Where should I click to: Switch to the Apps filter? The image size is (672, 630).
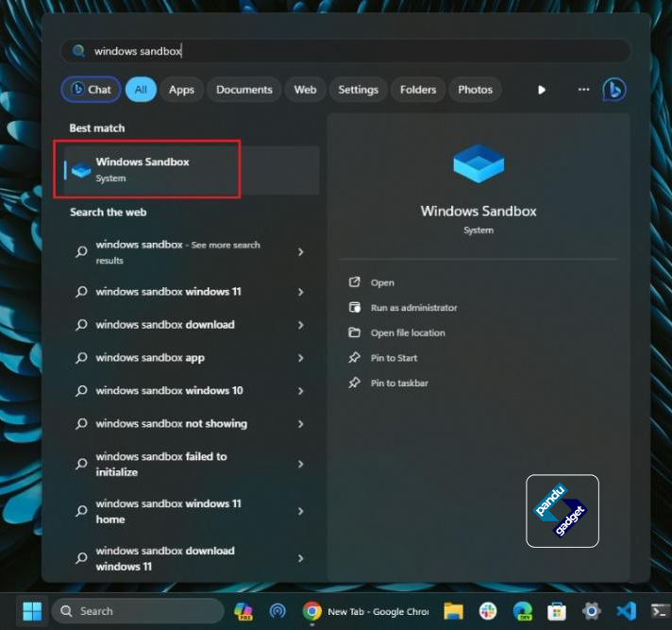click(181, 90)
